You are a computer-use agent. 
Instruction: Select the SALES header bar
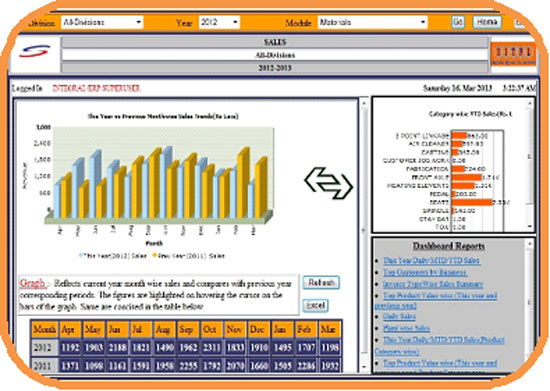pyautogui.click(x=275, y=42)
